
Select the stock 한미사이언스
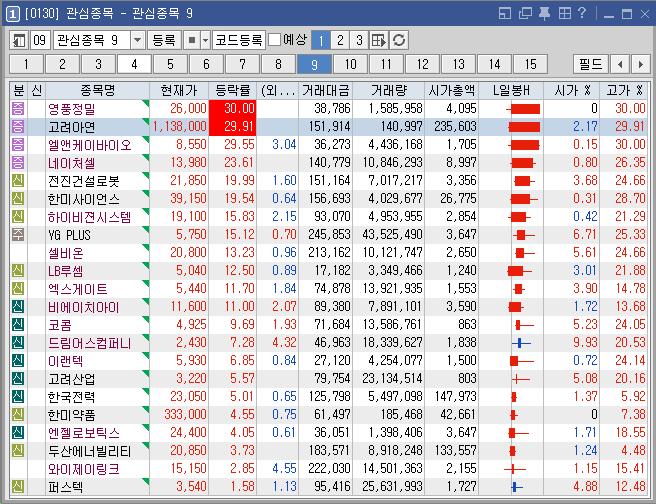tap(84, 199)
